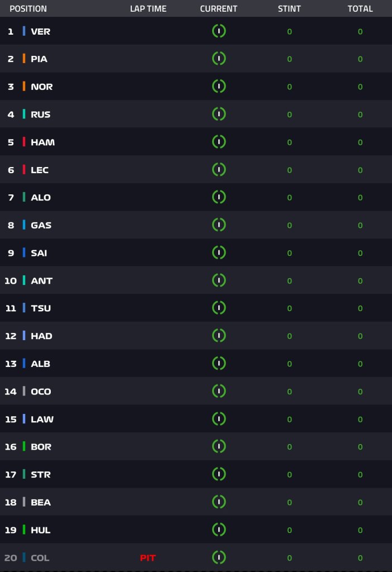This screenshot has width=392, height=572.
Task: Sort by the POSITION column header
Action: (x=28, y=9)
